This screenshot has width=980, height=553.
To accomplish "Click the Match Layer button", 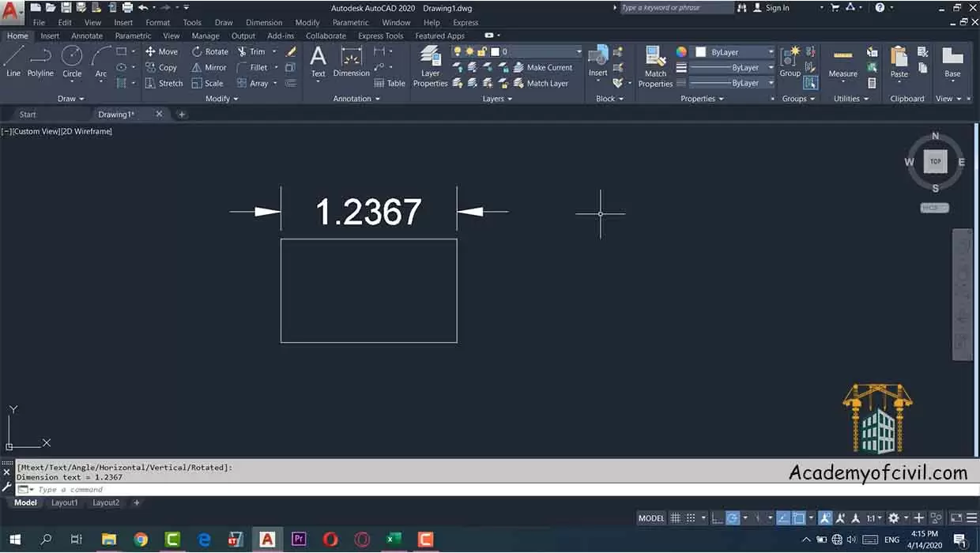I will (x=541, y=83).
